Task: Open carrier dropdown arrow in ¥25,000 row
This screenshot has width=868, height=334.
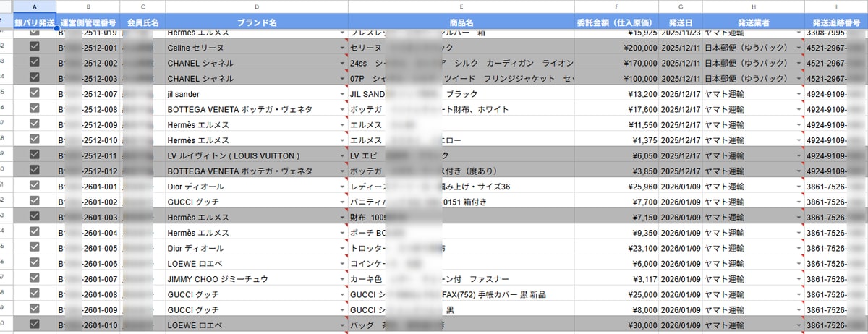Action: pos(799,295)
